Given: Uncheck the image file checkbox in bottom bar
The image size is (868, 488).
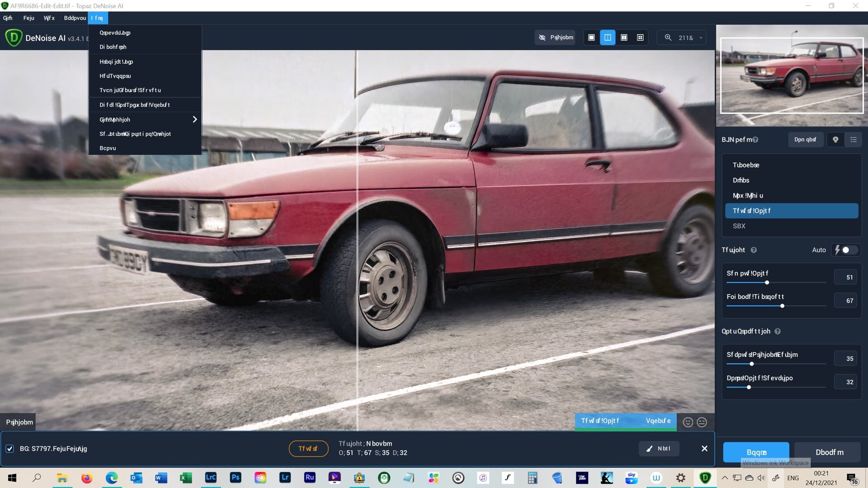Looking at the screenshot, I should tap(9, 449).
